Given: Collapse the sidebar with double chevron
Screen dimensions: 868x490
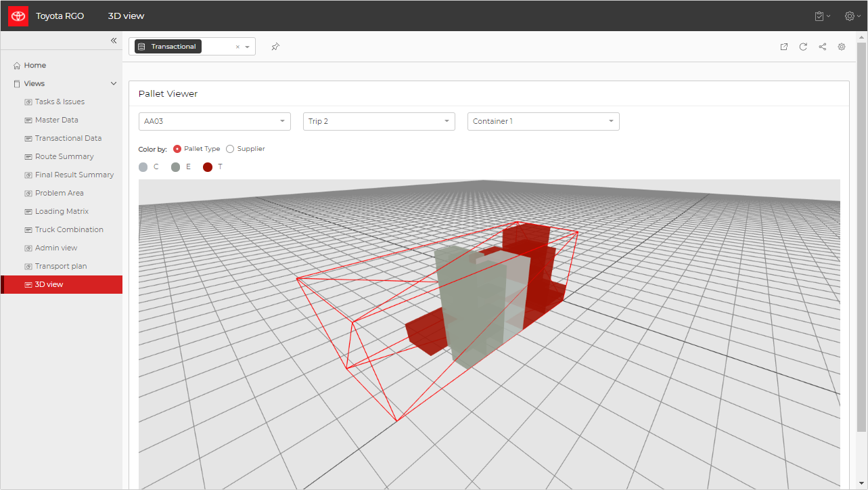Looking at the screenshot, I should click(114, 41).
